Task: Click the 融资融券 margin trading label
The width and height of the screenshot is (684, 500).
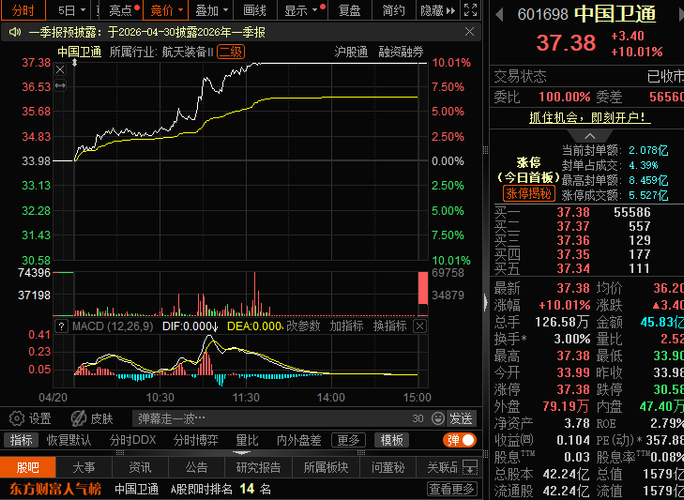Action: pos(401,52)
